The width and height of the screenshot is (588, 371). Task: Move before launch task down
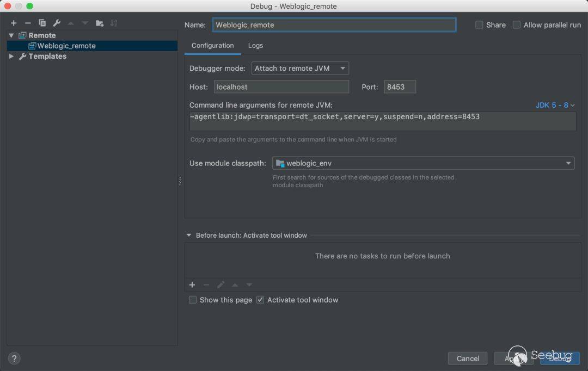249,285
